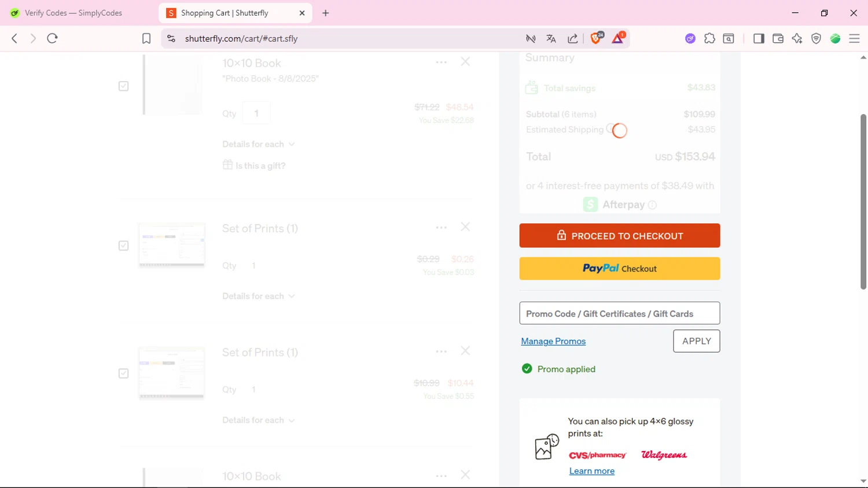Image resolution: width=868 pixels, height=488 pixels.
Task: Open the Manage Promos link
Action: click(553, 342)
